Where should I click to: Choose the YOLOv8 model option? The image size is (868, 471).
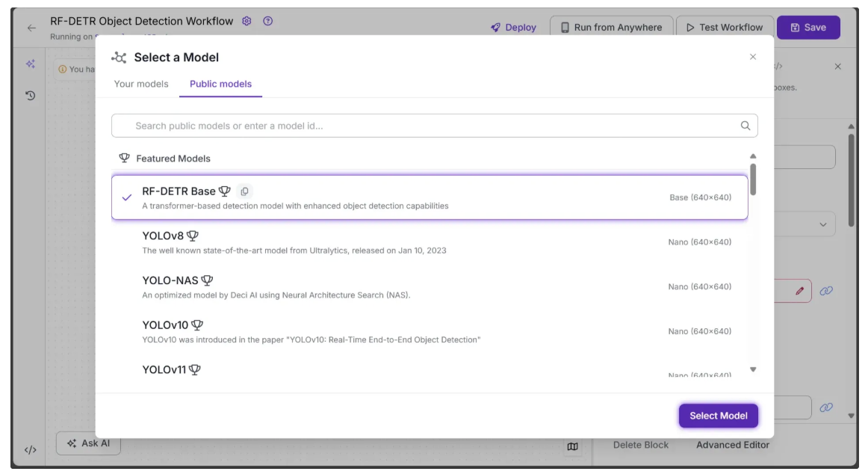tap(430, 242)
